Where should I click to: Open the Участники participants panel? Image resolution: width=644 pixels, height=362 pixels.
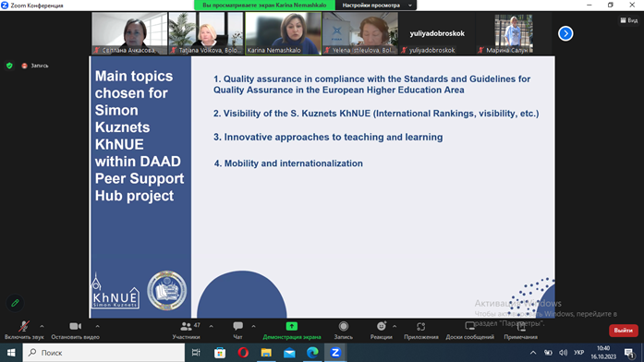(186, 330)
